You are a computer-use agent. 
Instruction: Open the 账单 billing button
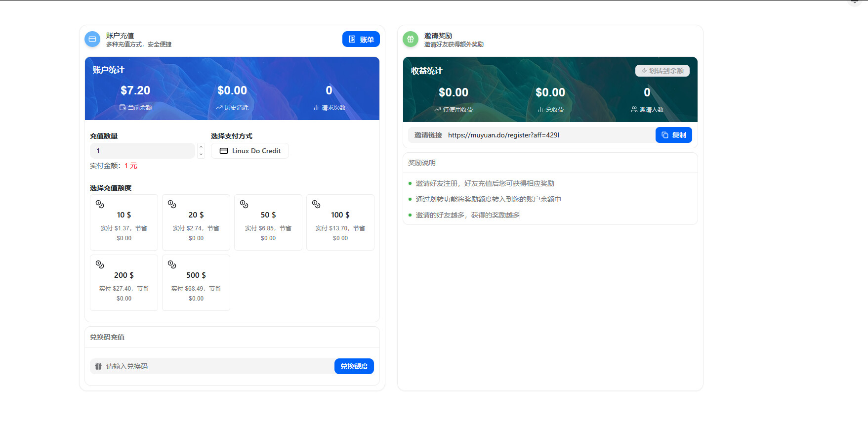pyautogui.click(x=361, y=39)
